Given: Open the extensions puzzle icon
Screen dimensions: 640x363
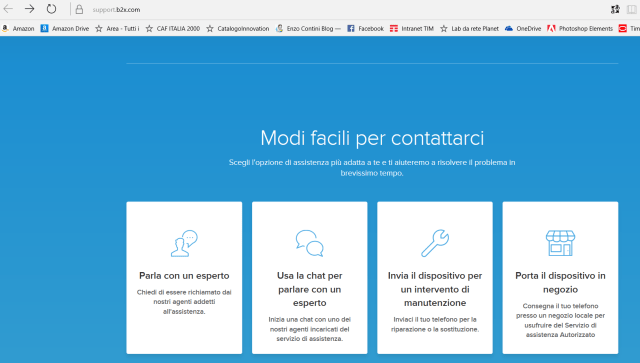Looking at the screenshot, I should tap(615, 9).
